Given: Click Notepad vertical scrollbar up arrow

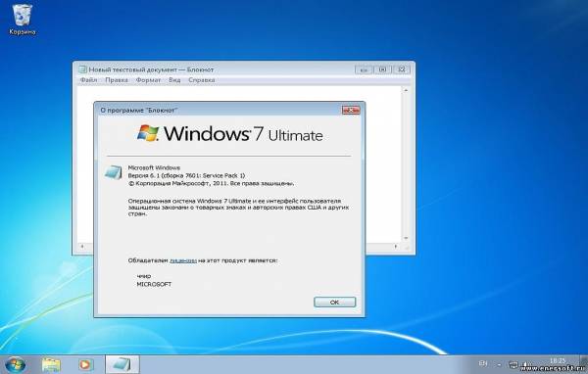Looking at the screenshot, I should (x=406, y=90).
